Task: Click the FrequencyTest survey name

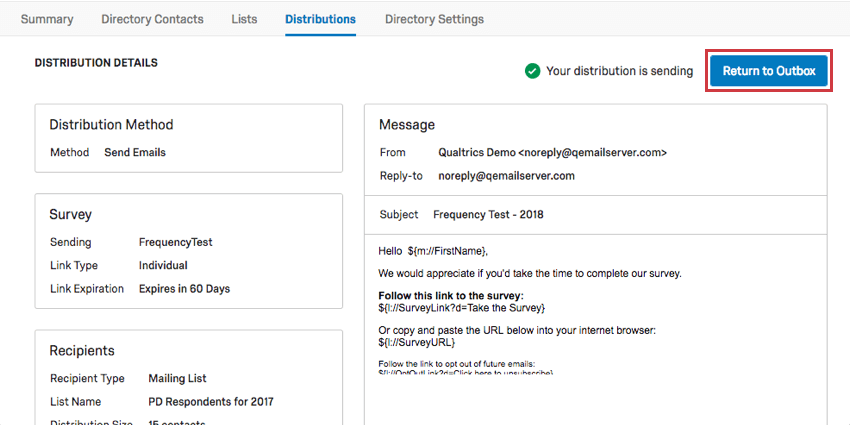Action: tap(175, 242)
